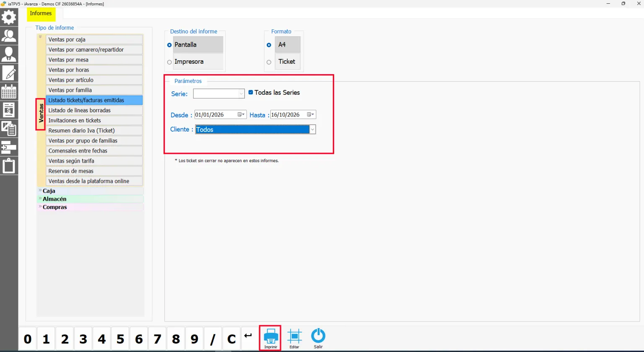Open the Desde date picker calendar
The image size is (644, 352).
[x=242, y=114]
